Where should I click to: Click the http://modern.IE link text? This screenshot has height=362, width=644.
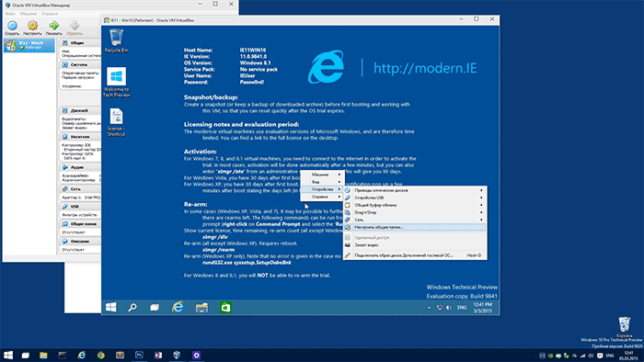click(x=425, y=68)
